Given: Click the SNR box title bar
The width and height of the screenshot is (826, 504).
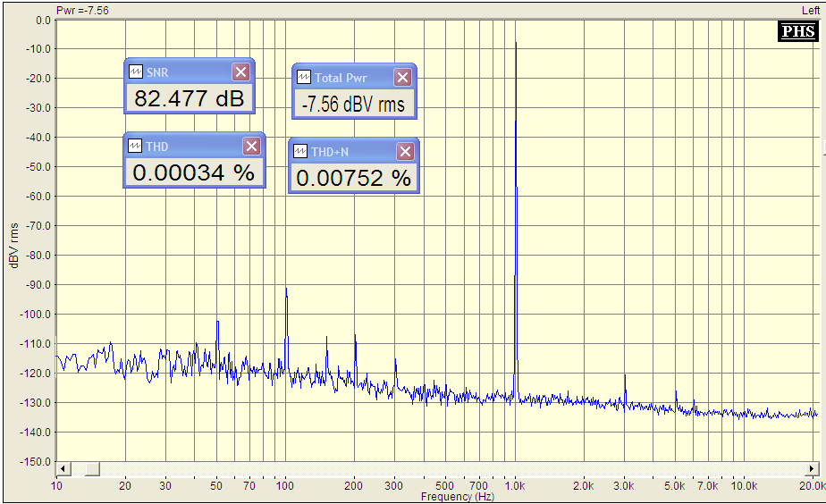Looking at the screenshot, I should click(x=190, y=72).
